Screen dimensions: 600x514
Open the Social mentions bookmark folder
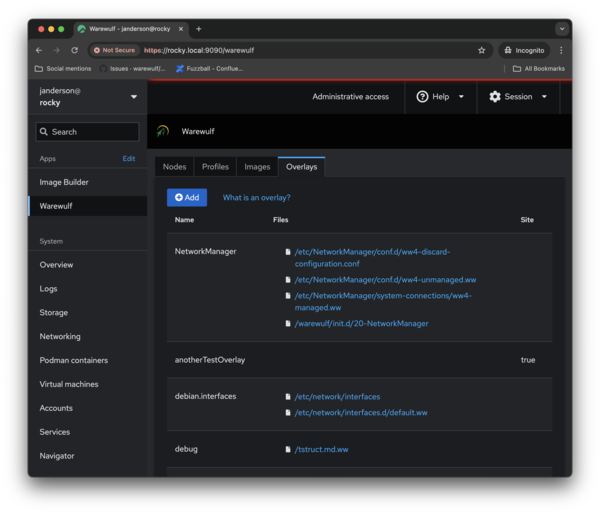coord(63,69)
